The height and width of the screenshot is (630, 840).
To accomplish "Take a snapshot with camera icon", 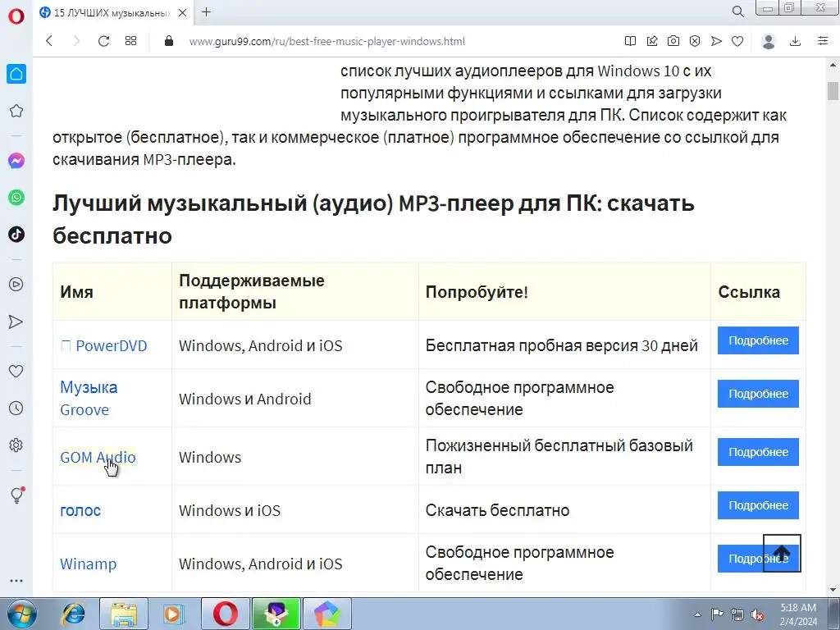I will [673, 41].
